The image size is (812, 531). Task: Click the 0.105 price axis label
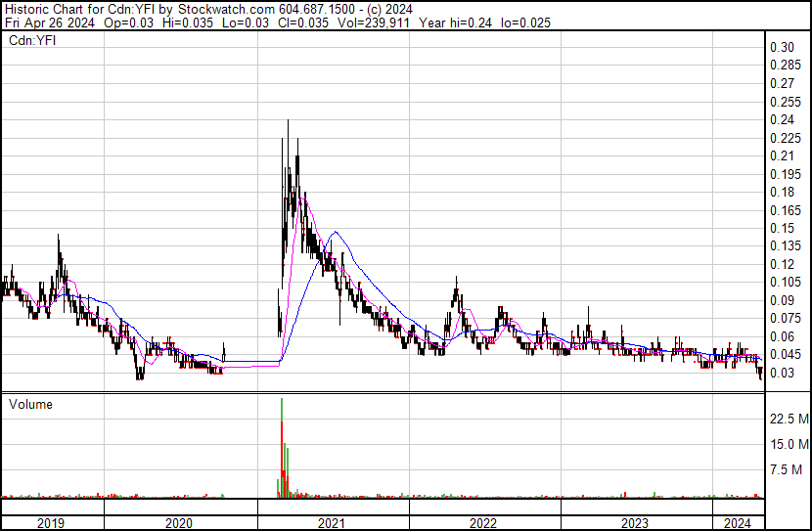point(785,282)
